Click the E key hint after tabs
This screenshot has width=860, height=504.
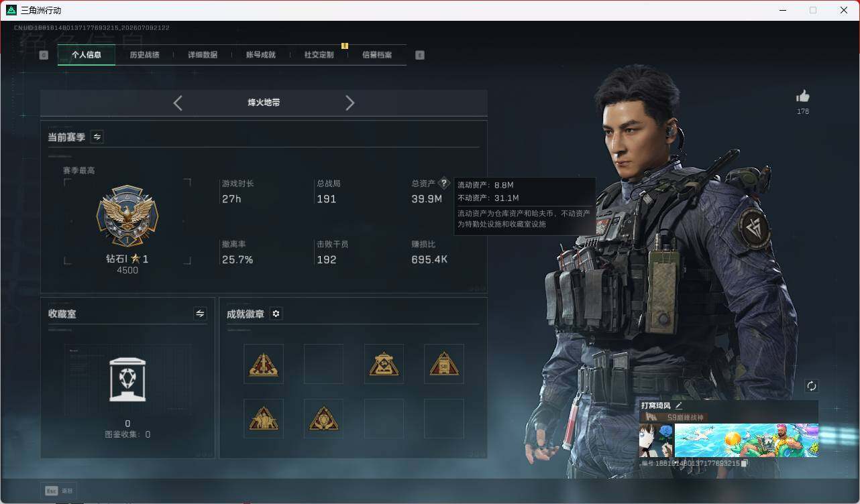(420, 55)
